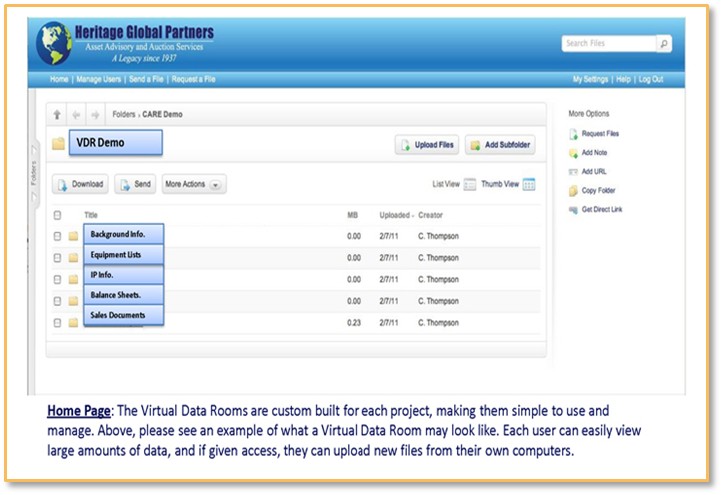This screenshot has height=495, width=723.
Task: Click the Get Direct Link icon
Action: point(573,210)
